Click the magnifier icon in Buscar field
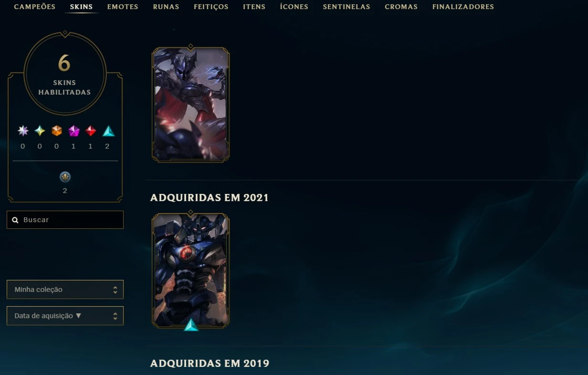The height and width of the screenshot is (375, 588). pyautogui.click(x=15, y=220)
